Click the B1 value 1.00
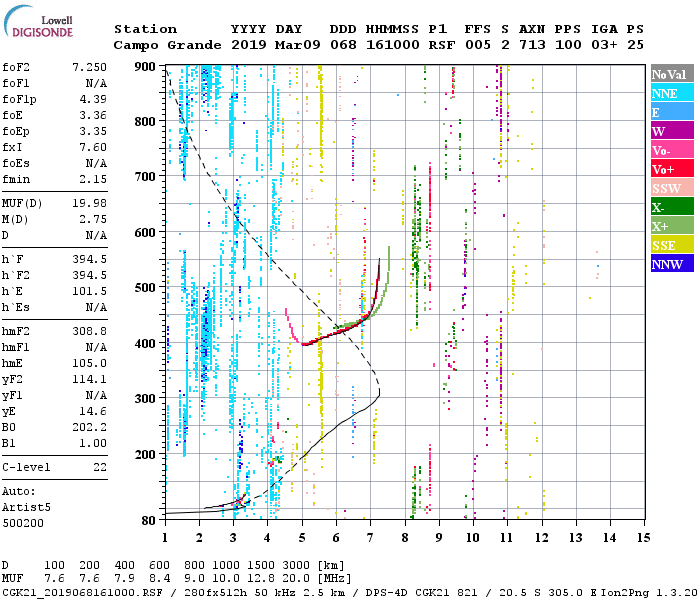Screen dimensions: 700x600 click(x=93, y=443)
